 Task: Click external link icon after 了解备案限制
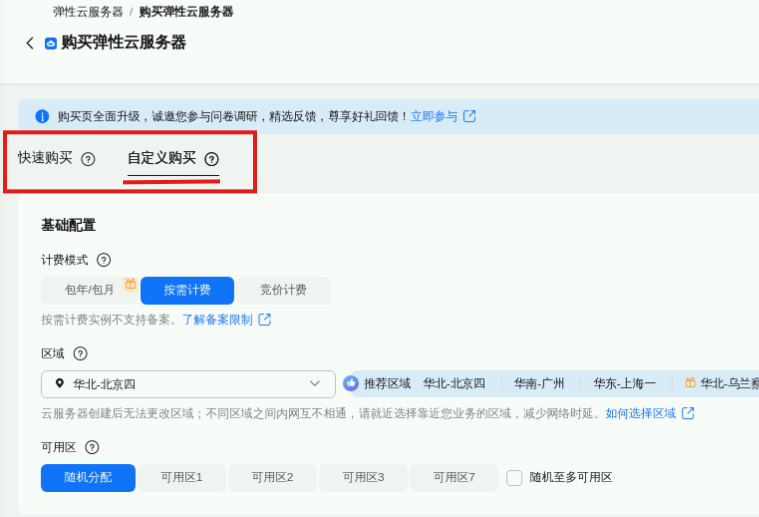[265, 320]
